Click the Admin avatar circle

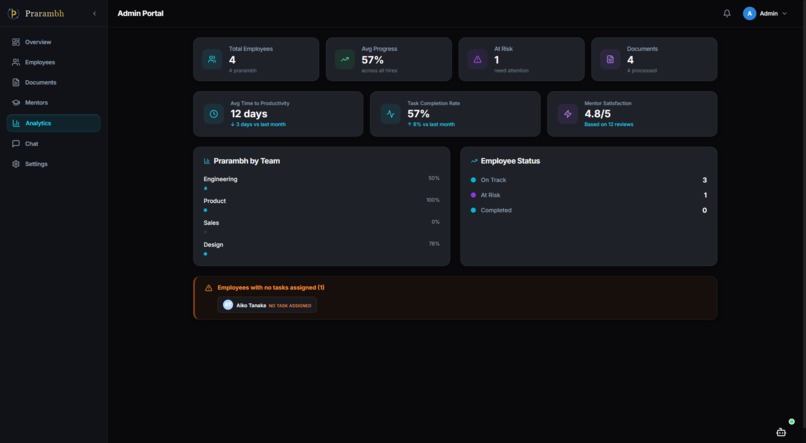pos(749,13)
